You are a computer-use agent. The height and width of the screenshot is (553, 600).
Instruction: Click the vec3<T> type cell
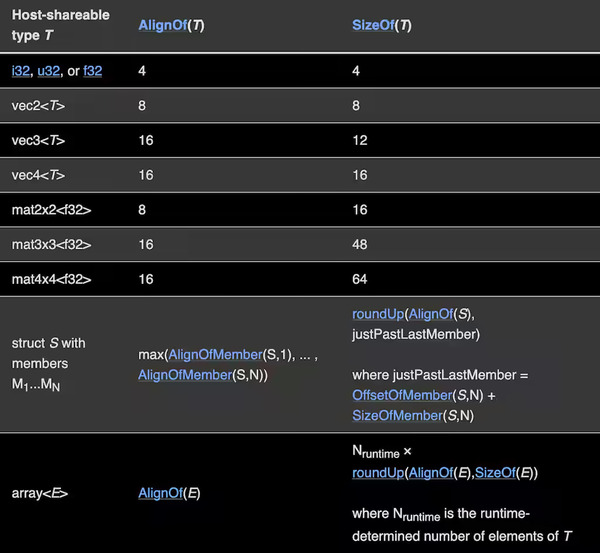39,140
